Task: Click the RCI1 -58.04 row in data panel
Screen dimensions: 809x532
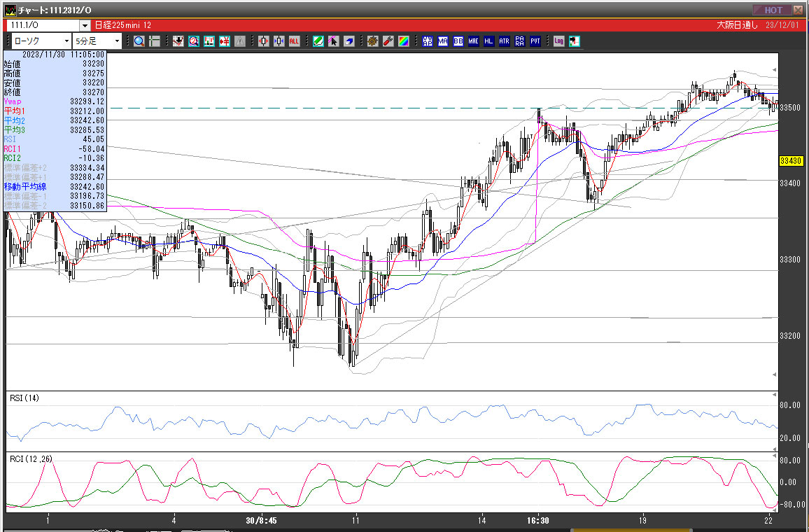Action: (x=54, y=148)
